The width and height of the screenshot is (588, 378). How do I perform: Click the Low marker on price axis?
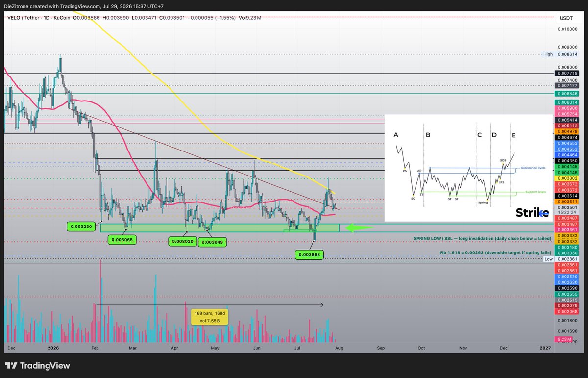[x=548, y=258]
